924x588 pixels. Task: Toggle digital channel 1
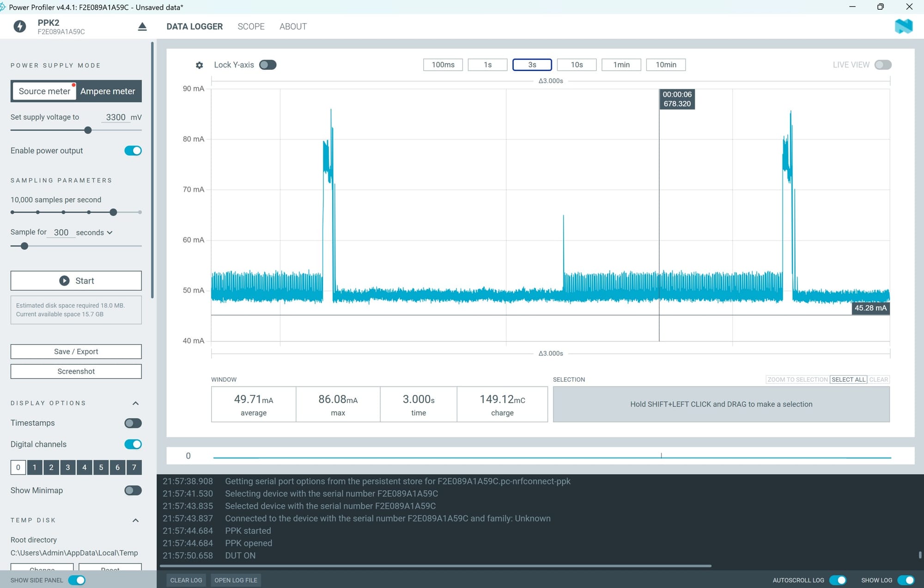(35, 467)
